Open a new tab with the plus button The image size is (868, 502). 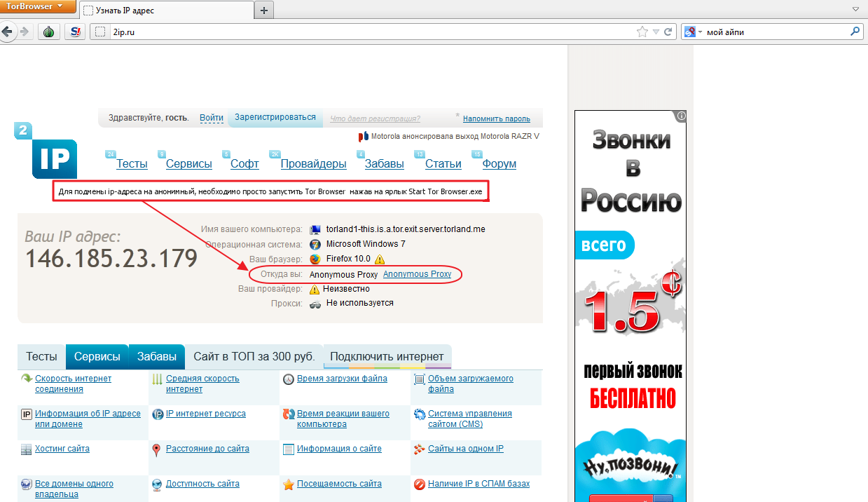click(x=264, y=11)
